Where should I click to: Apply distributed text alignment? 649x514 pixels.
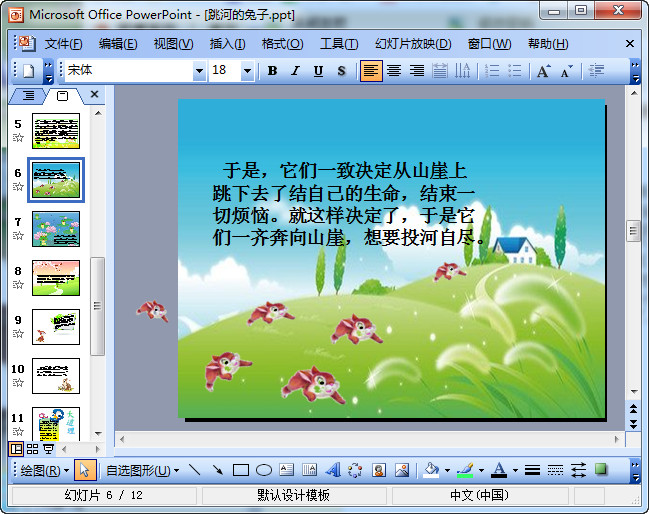click(x=440, y=71)
